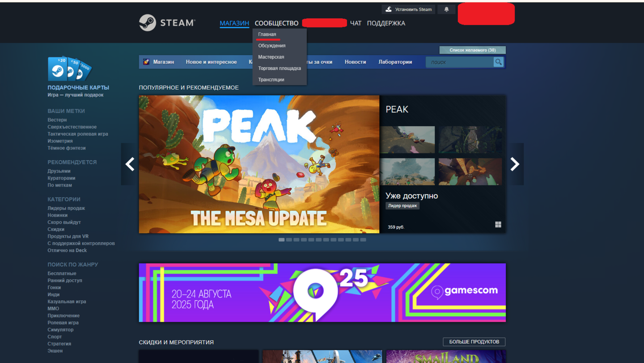
Task: Open Тактическая ролевая игра link
Action: point(78,134)
